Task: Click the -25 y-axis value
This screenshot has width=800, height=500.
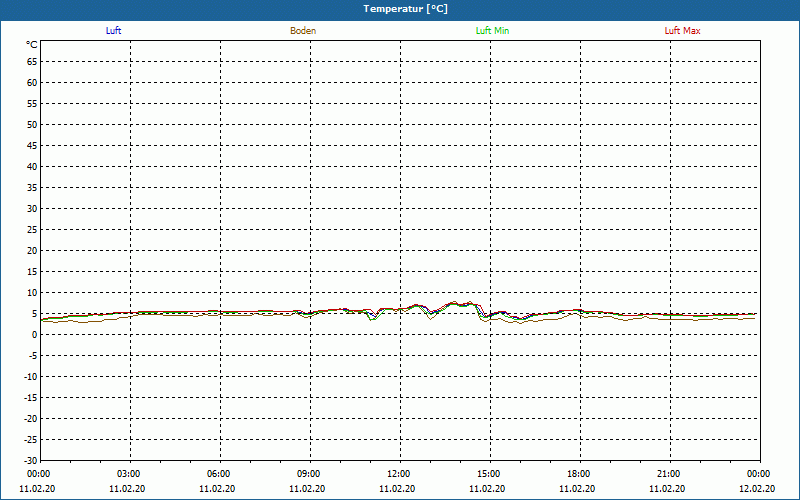Action: 31,439
